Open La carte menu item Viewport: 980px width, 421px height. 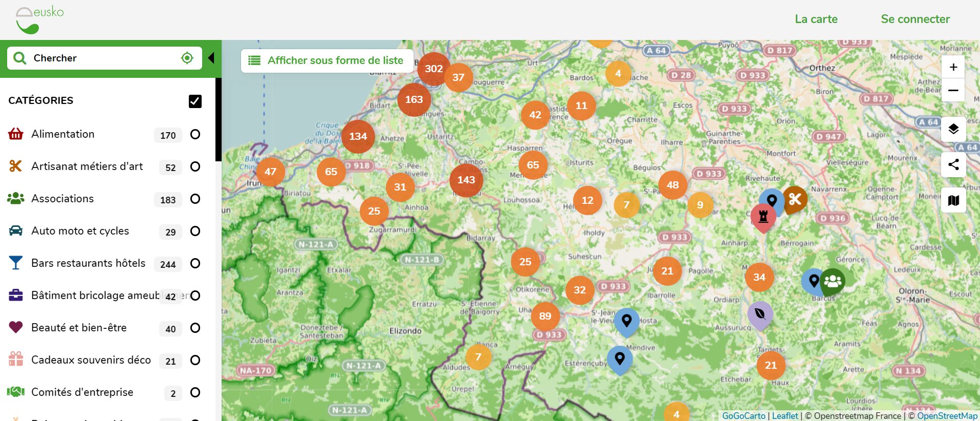pyautogui.click(x=816, y=19)
